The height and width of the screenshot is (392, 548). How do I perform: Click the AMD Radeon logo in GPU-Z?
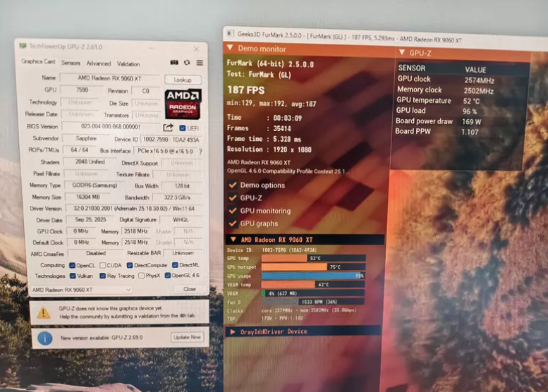click(183, 104)
